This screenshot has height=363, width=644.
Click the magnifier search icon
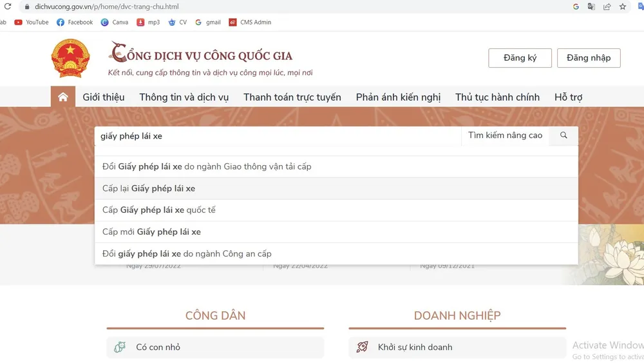563,135
